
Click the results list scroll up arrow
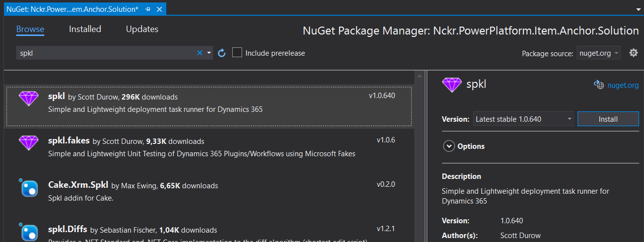419,76
